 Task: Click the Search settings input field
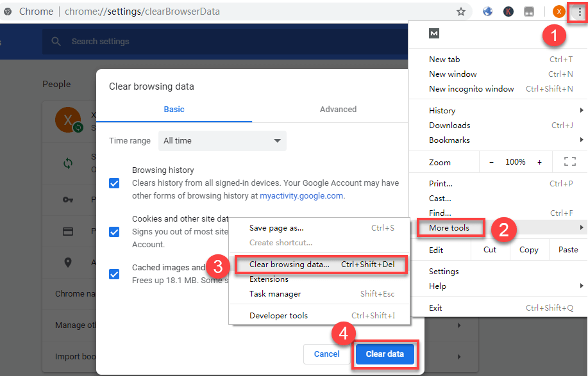point(192,42)
